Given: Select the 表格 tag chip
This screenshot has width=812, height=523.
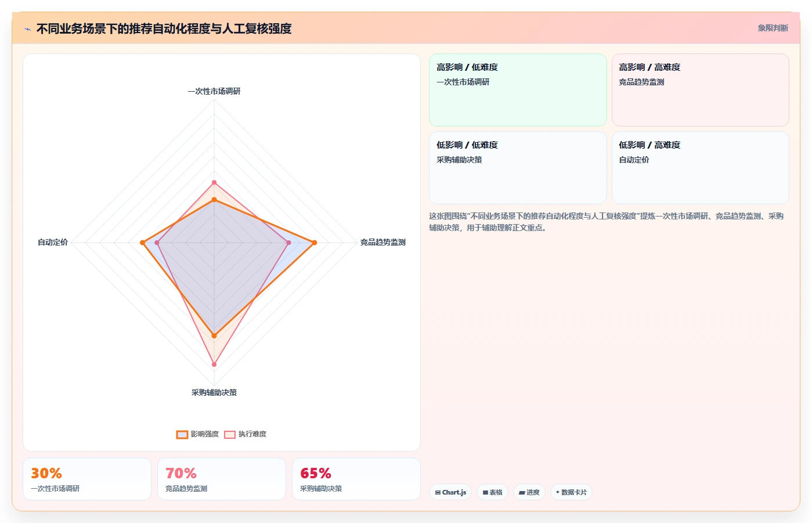Looking at the screenshot, I should coord(492,492).
